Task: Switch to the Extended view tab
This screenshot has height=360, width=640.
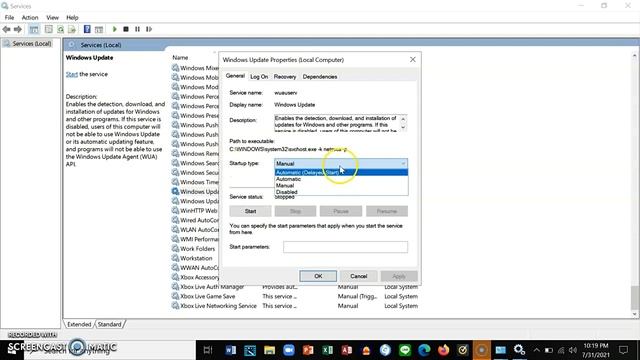Action: 79,324
